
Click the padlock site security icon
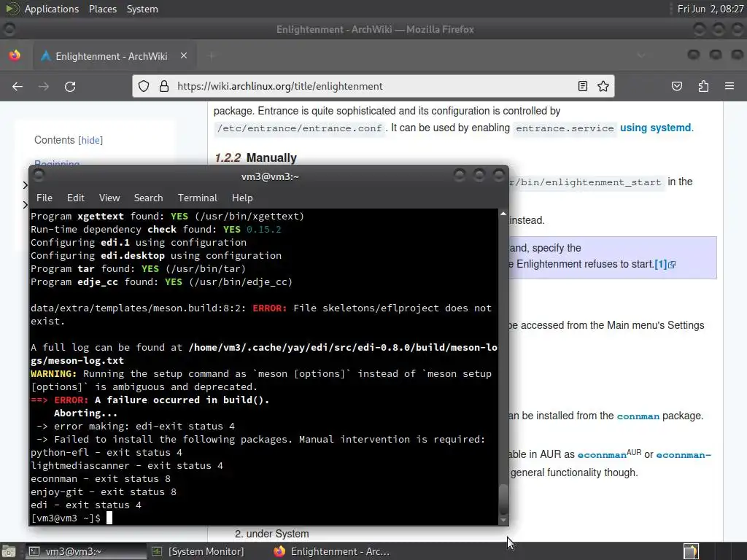[164, 86]
